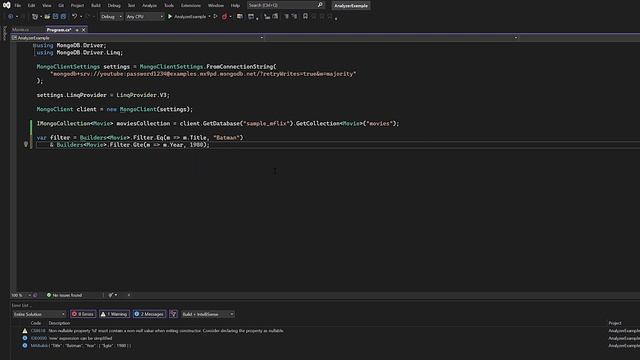Click the Code column header
The image size is (640, 360).
[36, 323]
